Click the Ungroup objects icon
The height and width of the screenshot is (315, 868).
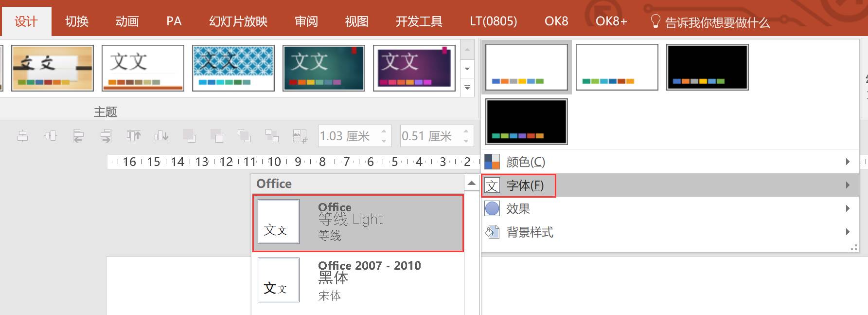[x=272, y=136]
